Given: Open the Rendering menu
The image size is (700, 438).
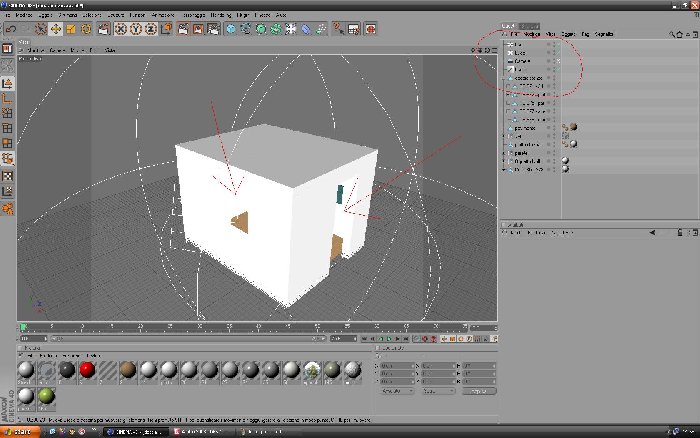Looking at the screenshot, I should click(221, 15).
